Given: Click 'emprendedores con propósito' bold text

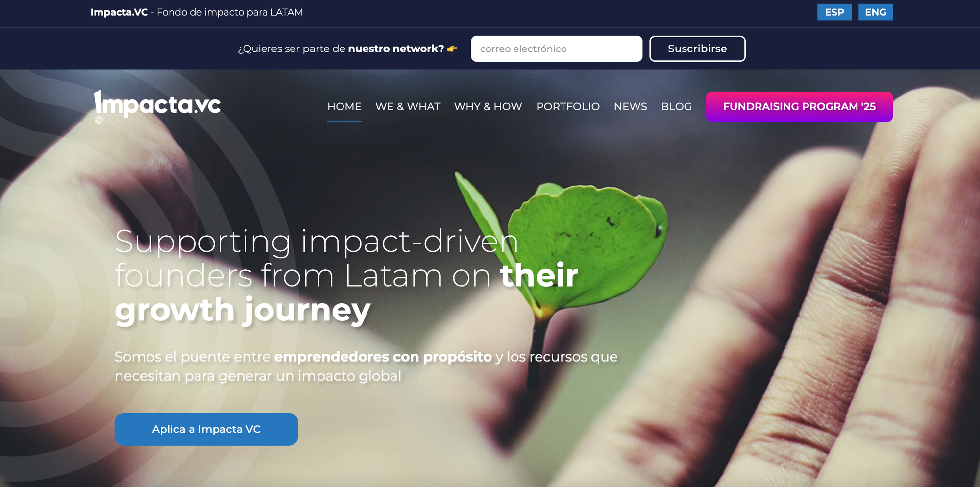Looking at the screenshot, I should click(383, 357).
